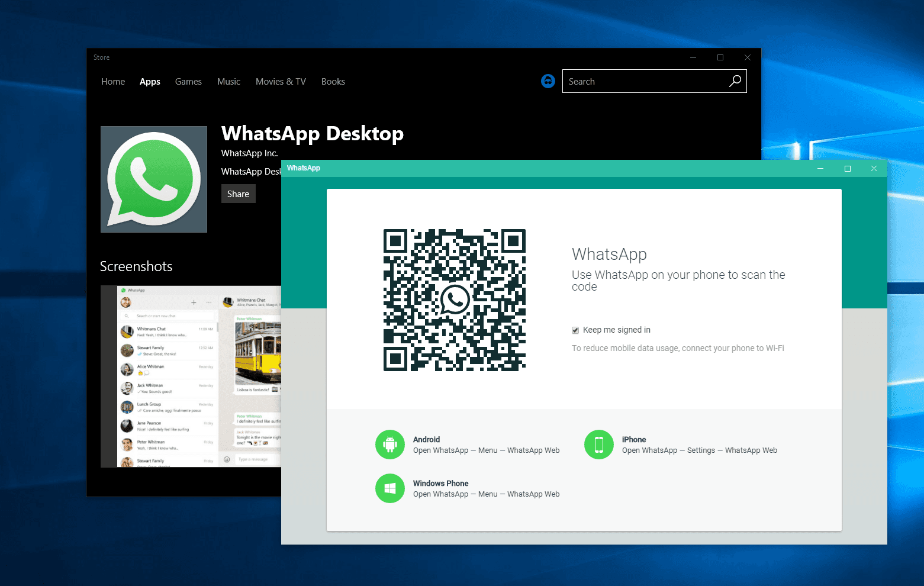Click the Share button
The image size is (924, 586).
238,193
